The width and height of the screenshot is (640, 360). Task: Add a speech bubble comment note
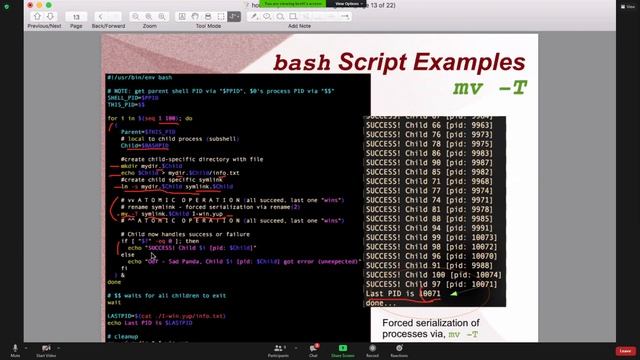267,16
